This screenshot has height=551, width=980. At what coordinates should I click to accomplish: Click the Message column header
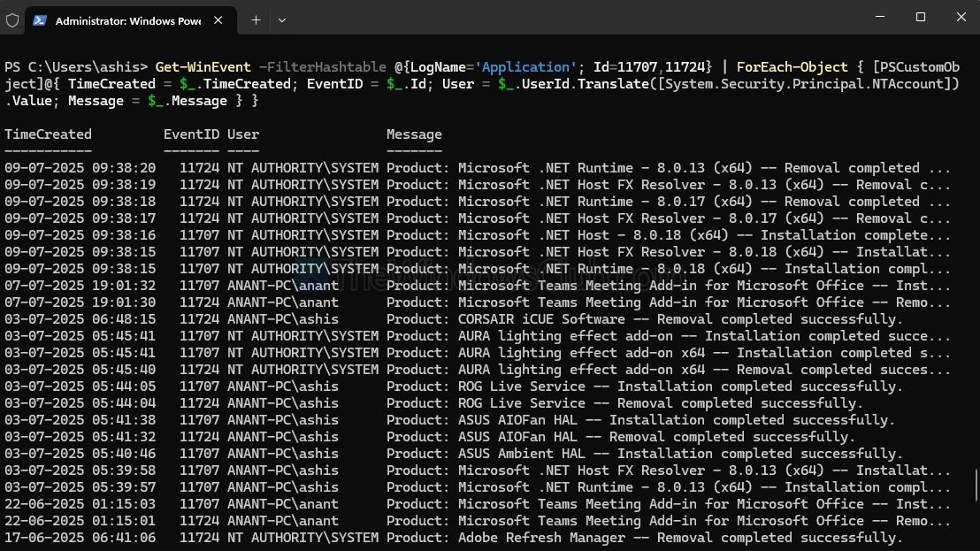414,134
